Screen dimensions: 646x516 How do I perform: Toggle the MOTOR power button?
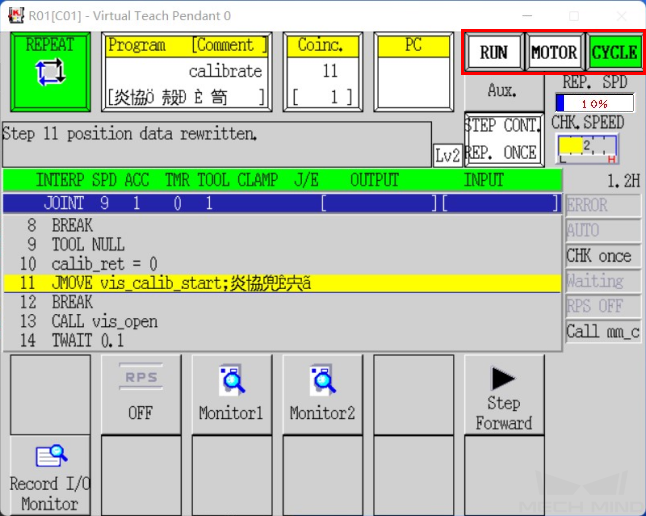(x=554, y=52)
